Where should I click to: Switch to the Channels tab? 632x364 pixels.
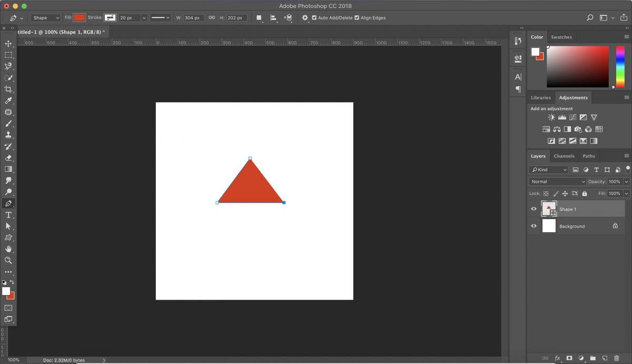564,156
